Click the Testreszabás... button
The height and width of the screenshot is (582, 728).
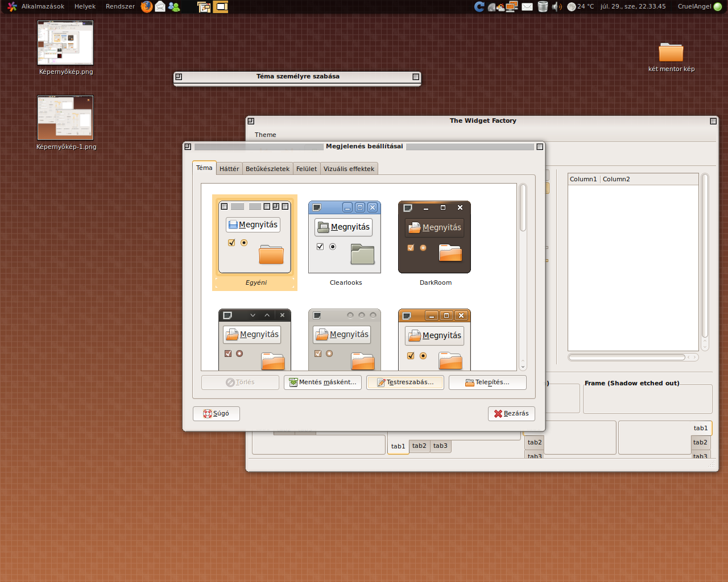[405, 383]
